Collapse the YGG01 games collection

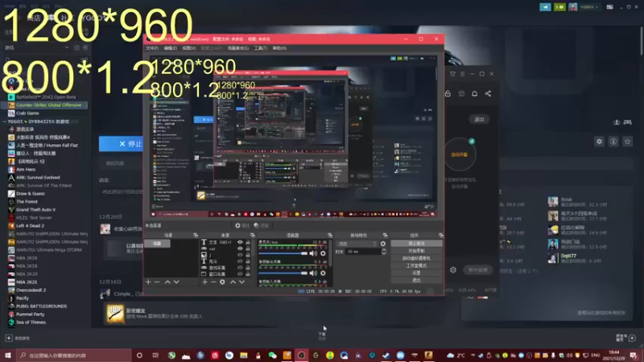[x=5, y=121]
